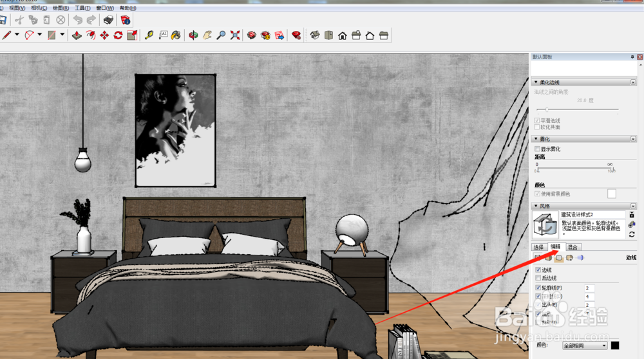Collapse the 风格 panel section
Viewport: 644px width, 359px height.
(x=536, y=205)
